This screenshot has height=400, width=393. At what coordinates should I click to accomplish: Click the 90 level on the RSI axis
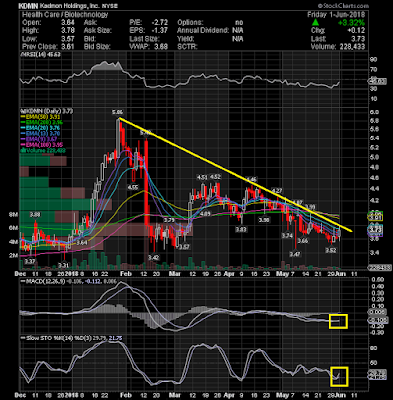click(373, 60)
